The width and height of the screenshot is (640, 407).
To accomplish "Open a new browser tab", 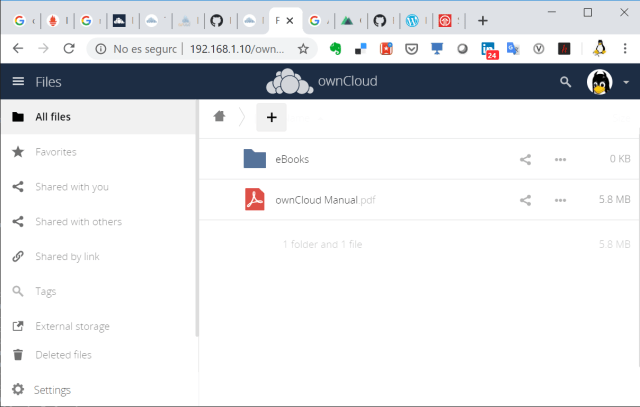I will click(482, 20).
